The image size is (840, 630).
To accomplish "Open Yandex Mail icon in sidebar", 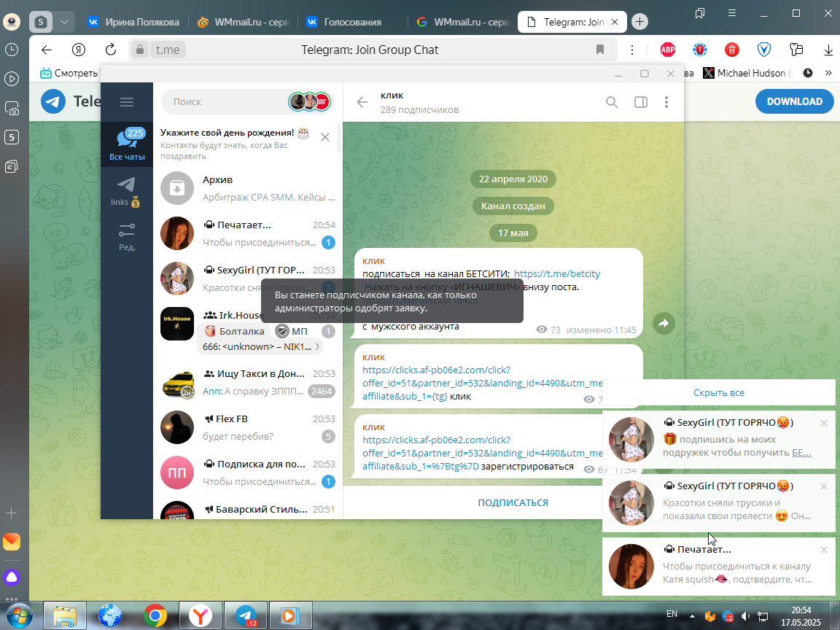I will 11,542.
